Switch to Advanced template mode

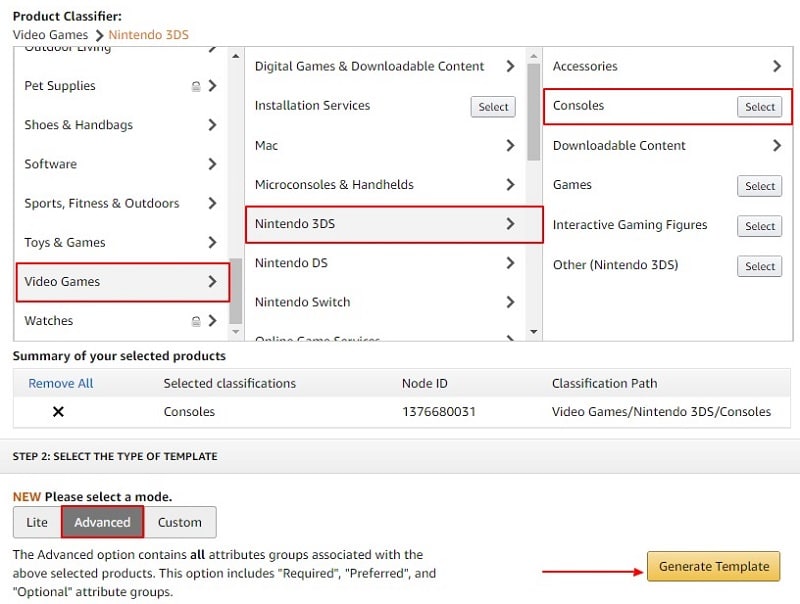point(103,522)
